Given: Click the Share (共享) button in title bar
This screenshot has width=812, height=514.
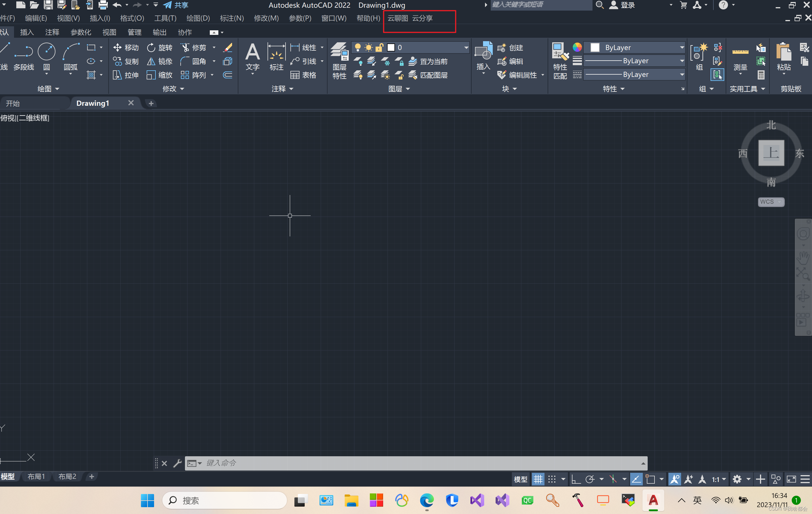Looking at the screenshot, I should click(x=176, y=5).
